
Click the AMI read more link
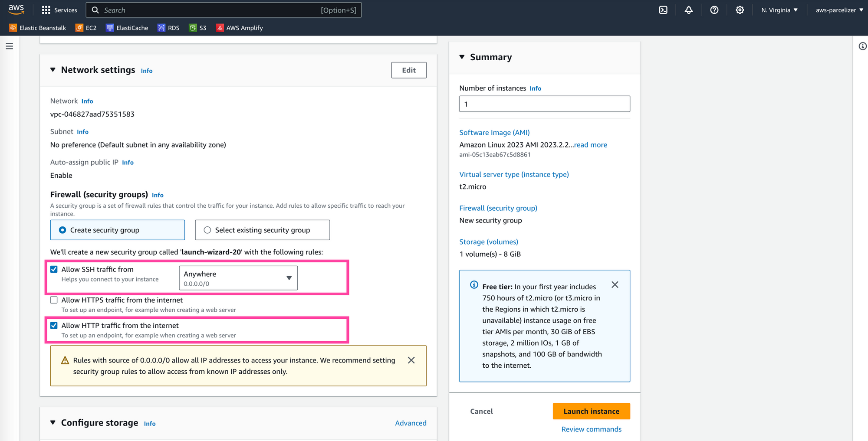coord(590,144)
